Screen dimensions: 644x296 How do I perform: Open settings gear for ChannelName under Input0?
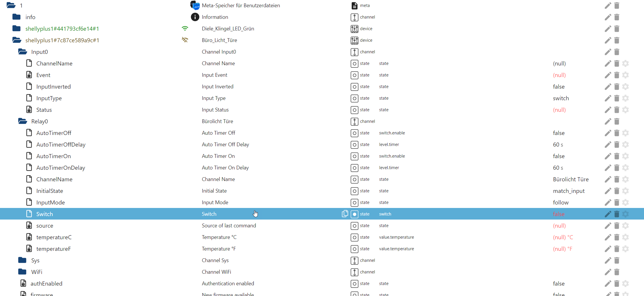point(625,63)
